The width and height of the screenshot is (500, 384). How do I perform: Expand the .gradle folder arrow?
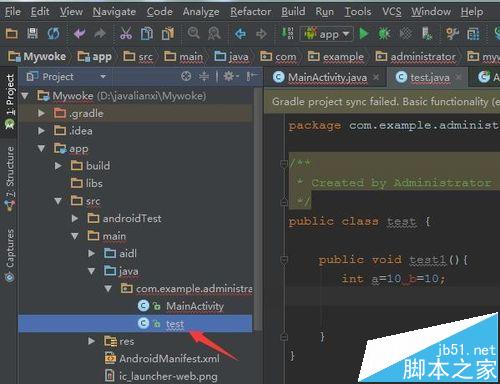[41, 113]
